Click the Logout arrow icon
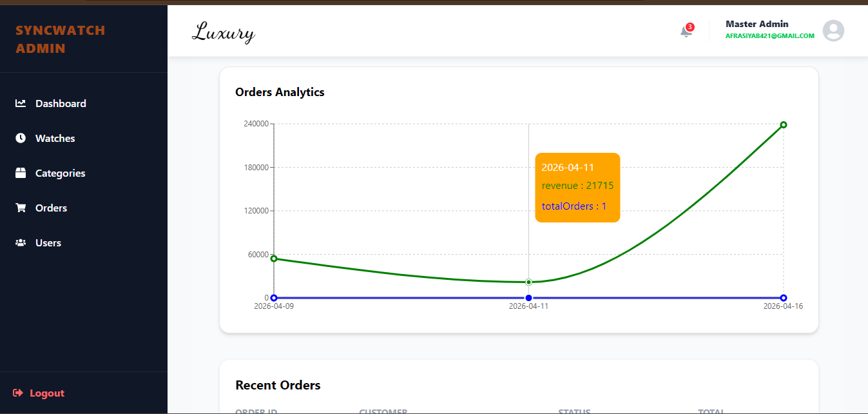This screenshot has width=868, height=414. (18, 393)
